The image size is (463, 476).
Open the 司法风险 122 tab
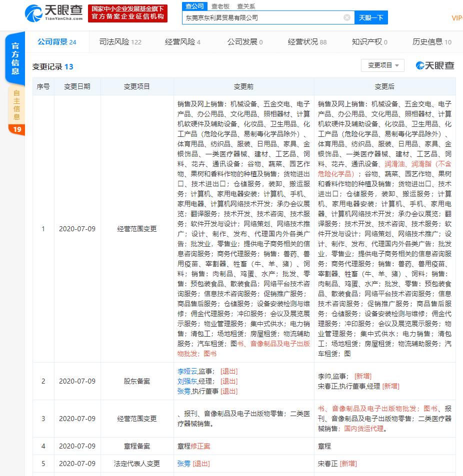click(120, 42)
